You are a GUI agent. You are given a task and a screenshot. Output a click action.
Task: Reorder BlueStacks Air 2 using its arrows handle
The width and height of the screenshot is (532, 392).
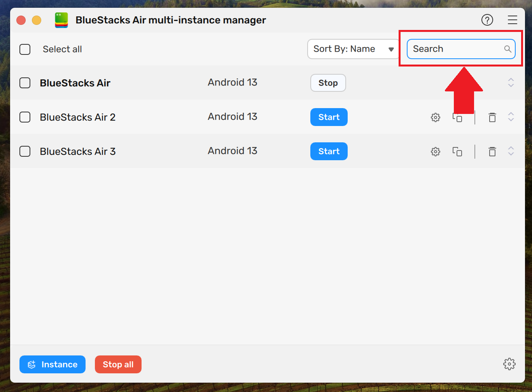pos(511,117)
